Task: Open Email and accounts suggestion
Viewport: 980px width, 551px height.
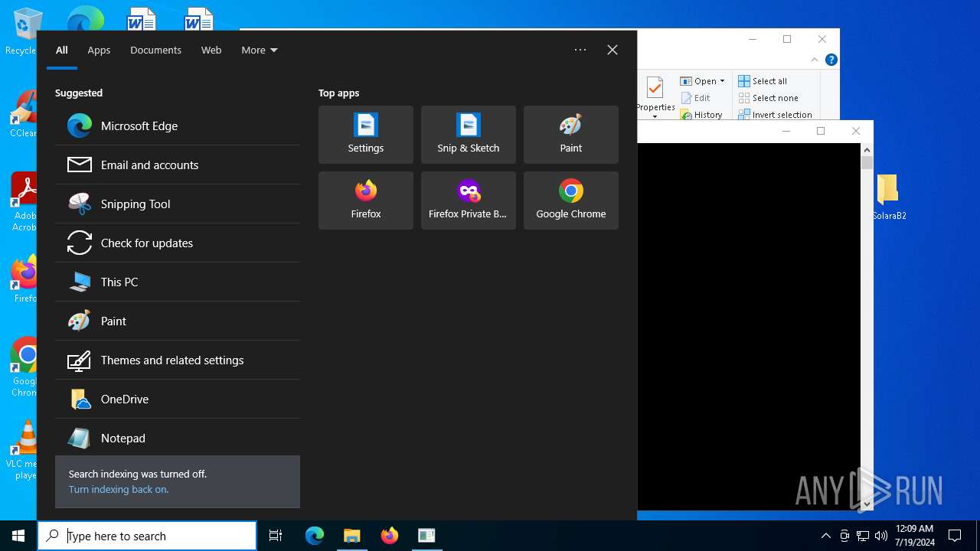Action: (178, 165)
